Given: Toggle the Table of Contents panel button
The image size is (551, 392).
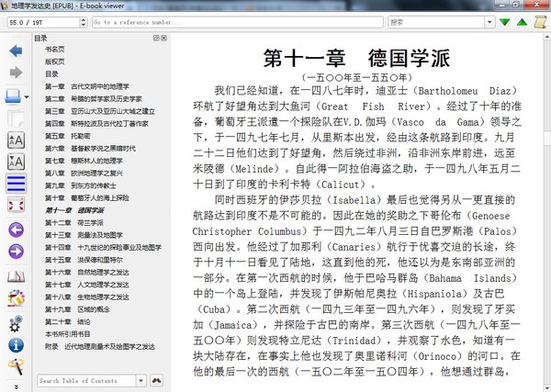Looking at the screenshot, I should tap(16, 184).
